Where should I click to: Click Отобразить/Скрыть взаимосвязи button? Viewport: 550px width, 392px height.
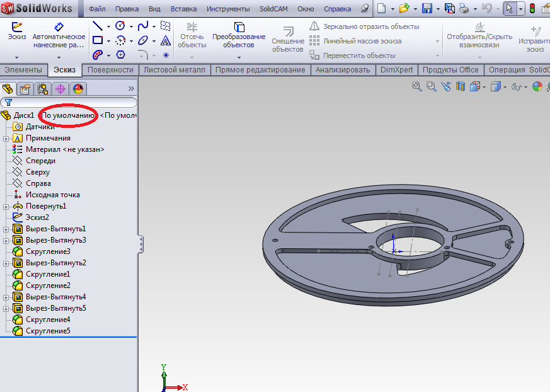pos(479,35)
